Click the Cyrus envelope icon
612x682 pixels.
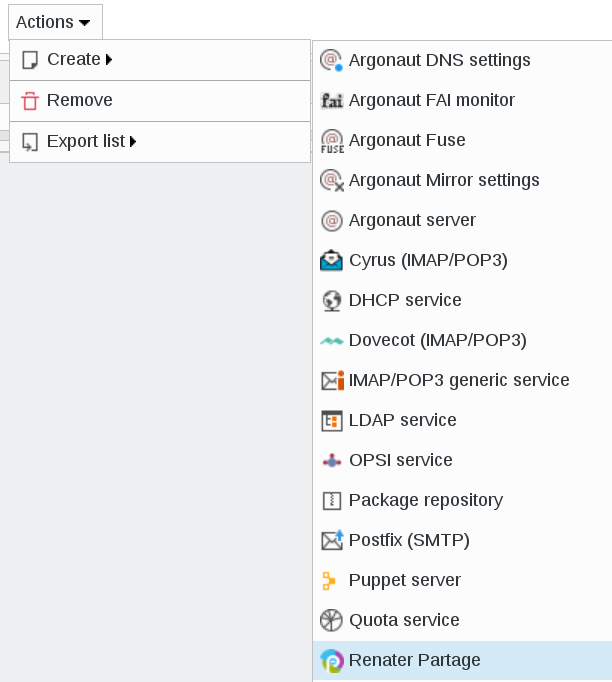(331, 260)
